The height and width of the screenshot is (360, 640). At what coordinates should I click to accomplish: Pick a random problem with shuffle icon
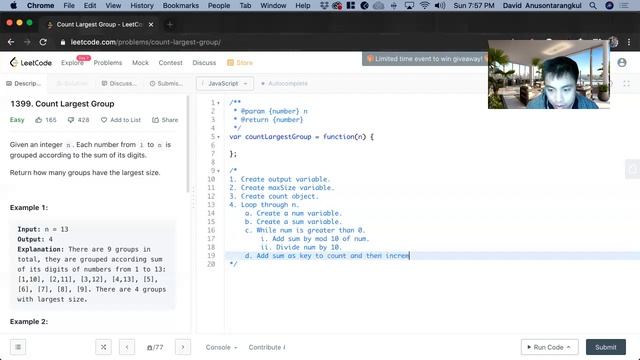click(x=103, y=347)
